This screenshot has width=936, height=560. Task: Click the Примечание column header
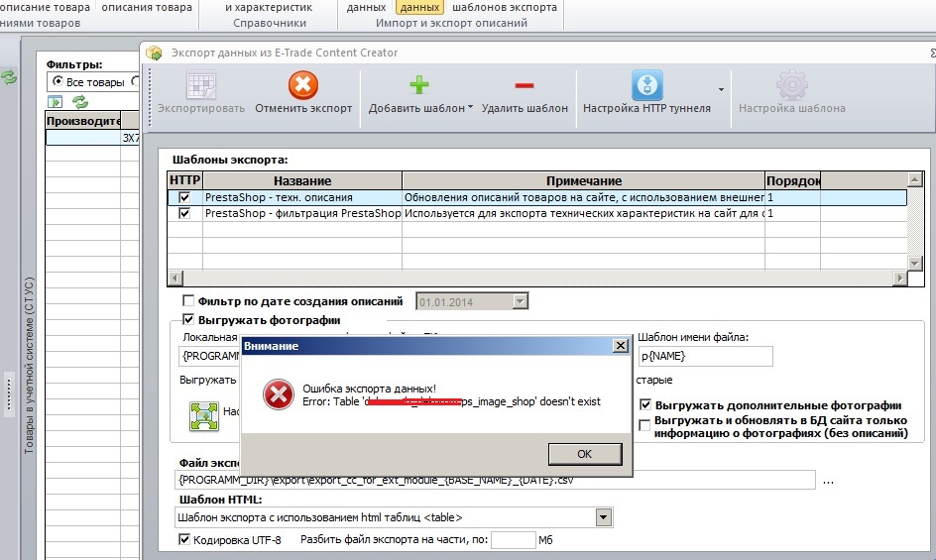584,180
